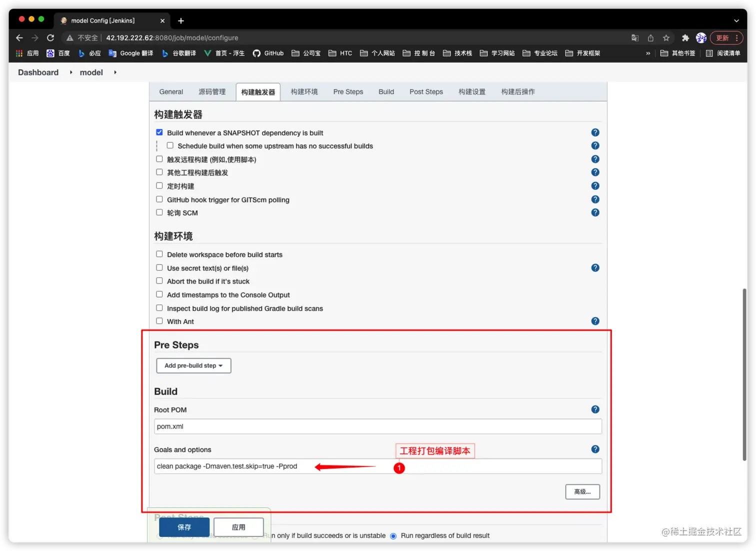The image size is (756, 551).
Task: Open Add pre-build step dropdown
Action: click(x=194, y=365)
